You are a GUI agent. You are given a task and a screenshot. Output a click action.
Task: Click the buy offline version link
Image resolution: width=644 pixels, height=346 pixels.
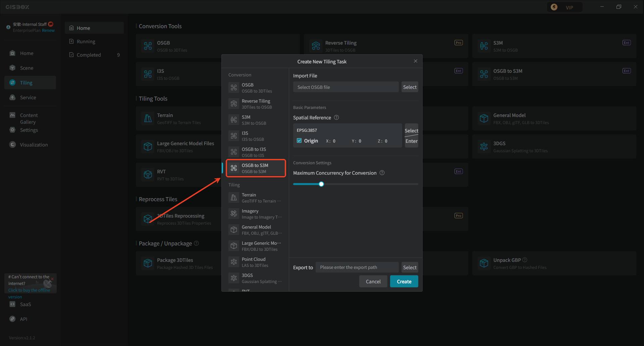(29, 293)
